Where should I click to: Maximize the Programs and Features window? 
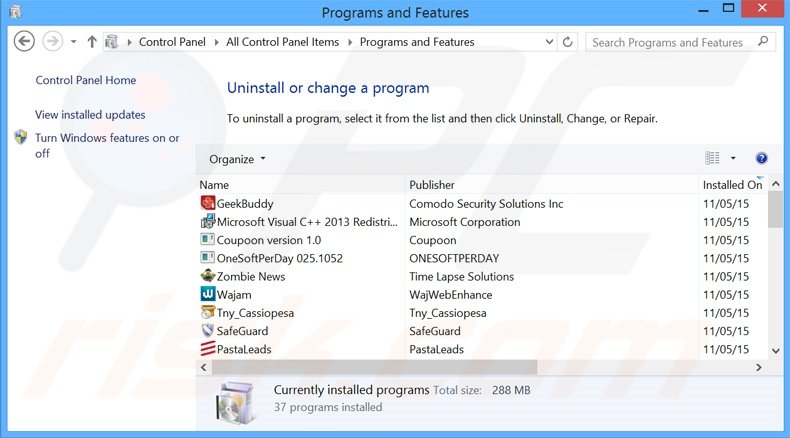pyautogui.click(x=729, y=8)
